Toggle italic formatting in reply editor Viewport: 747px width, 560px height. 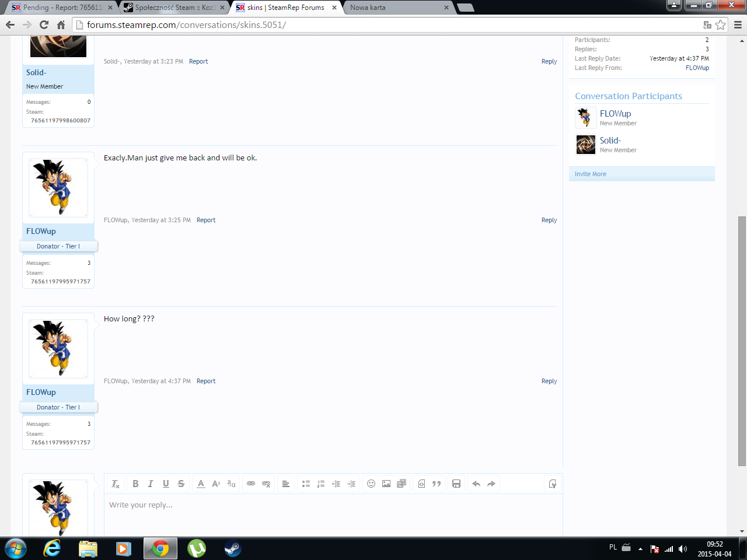151,484
